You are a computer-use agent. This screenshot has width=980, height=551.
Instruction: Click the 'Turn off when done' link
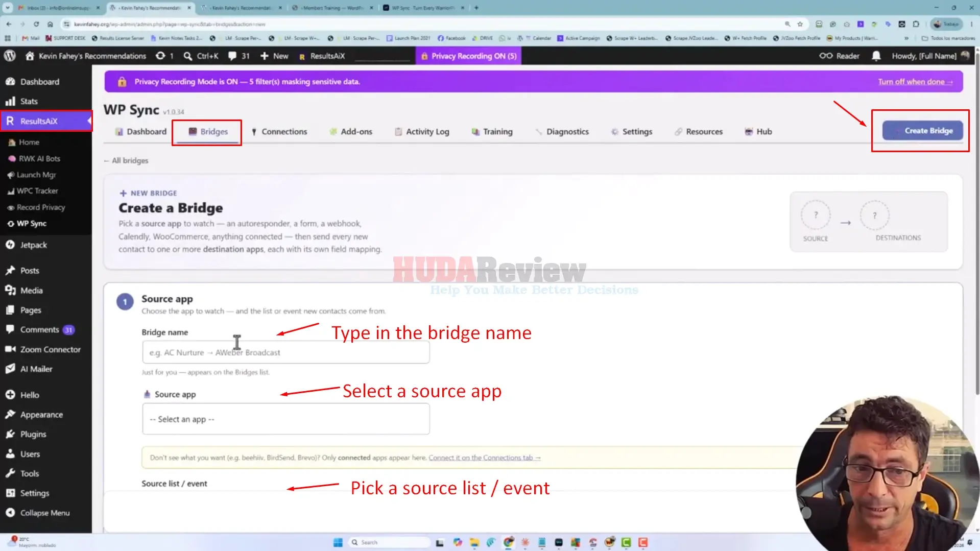pyautogui.click(x=915, y=82)
